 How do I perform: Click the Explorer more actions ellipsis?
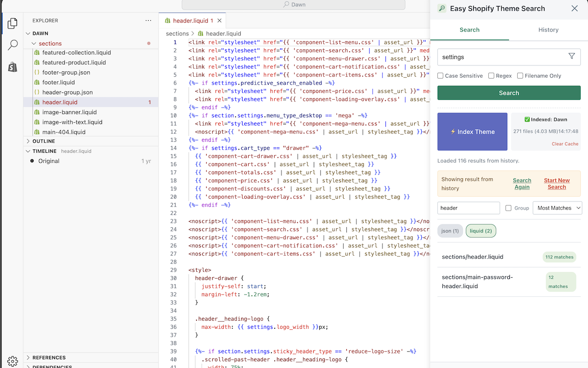point(148,20)
